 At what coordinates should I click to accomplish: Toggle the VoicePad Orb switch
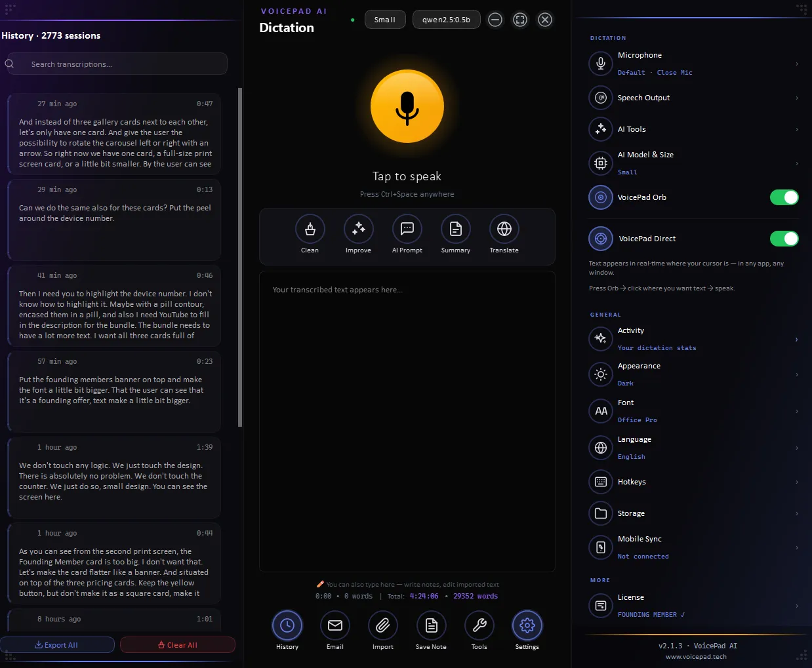pos(784,197)
